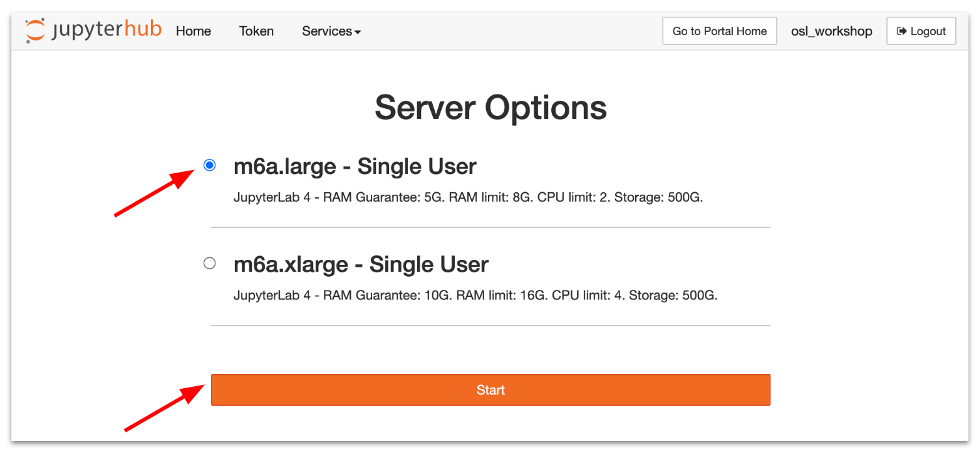Viewport: 980px width, 452px height.
Task: Open the Token page
Action: 256,31
